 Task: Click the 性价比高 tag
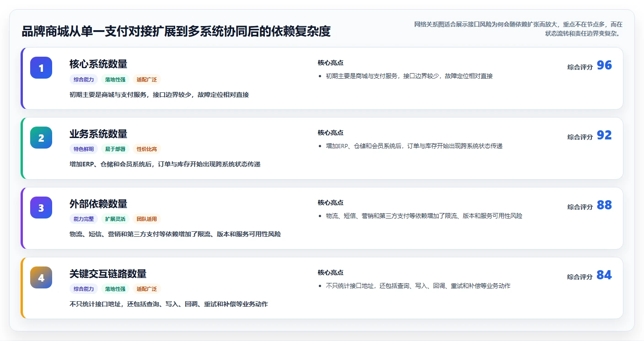tap(147, 149)
